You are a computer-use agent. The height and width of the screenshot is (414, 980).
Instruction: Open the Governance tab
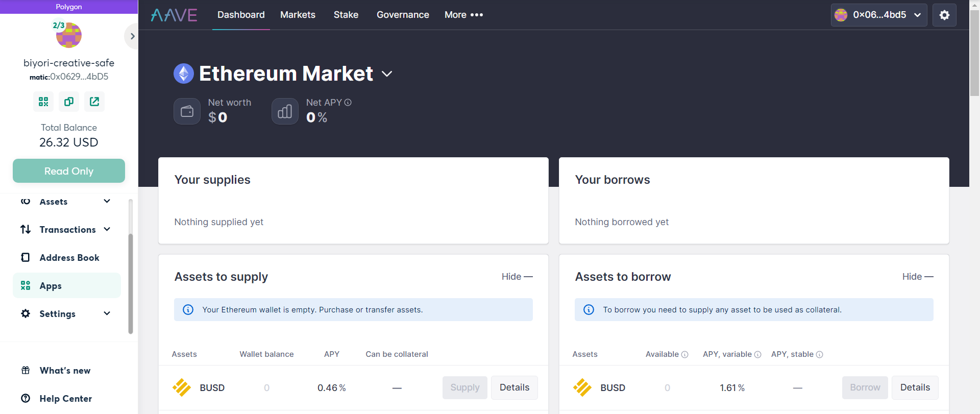(x=403, y=15)
